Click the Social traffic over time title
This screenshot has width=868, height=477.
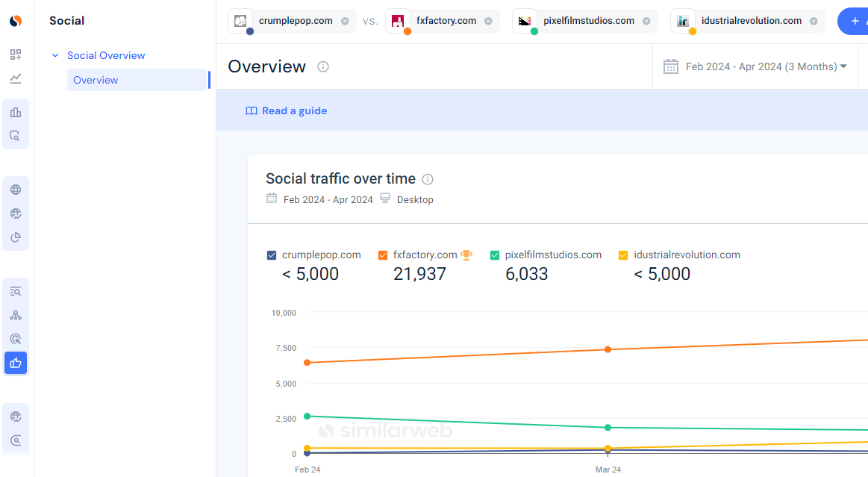340,178
